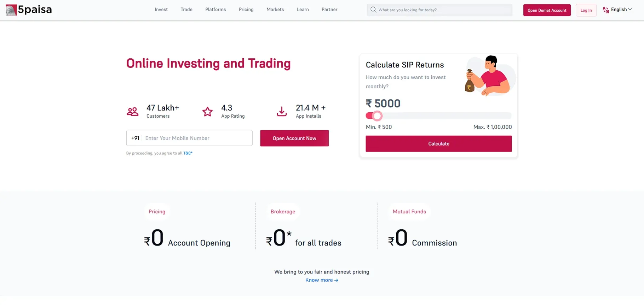Click the Open Demat Account button
This screenshot has width=644, height=307.
click(x=547, y=10)
